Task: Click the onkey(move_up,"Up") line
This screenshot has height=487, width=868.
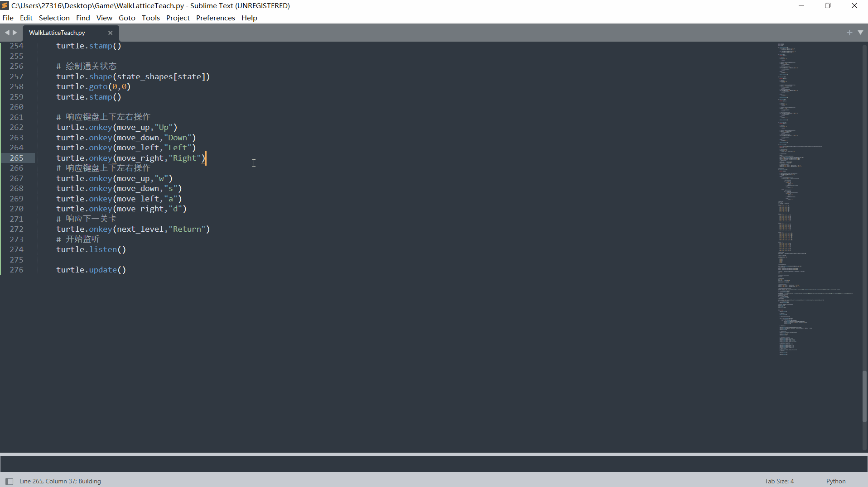Action: (117, 127)
